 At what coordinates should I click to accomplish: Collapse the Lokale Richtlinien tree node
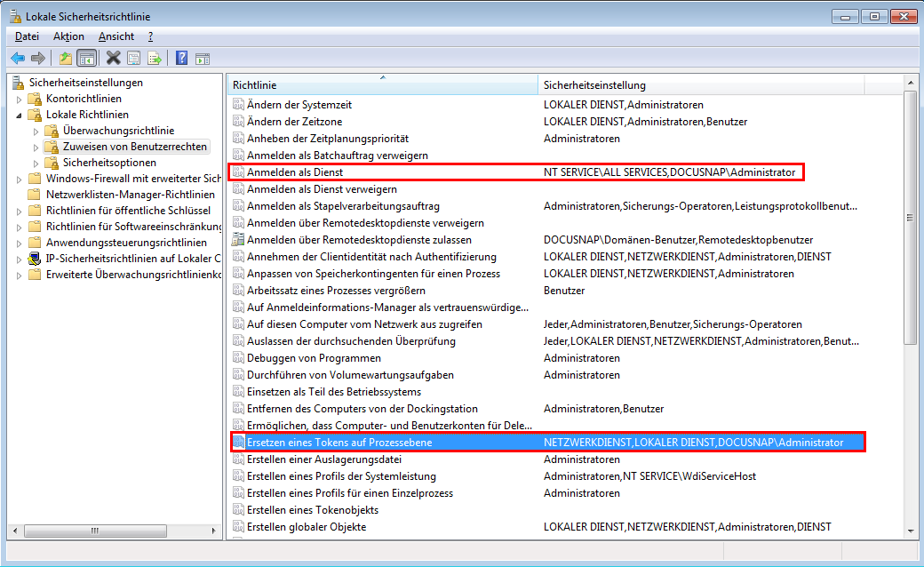click(19, 115)
